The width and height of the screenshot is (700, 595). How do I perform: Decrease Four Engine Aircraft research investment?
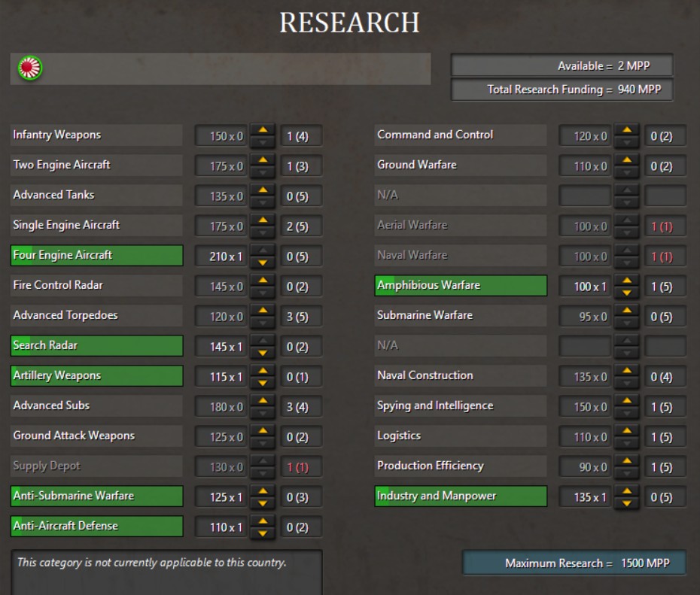click(262, 263)
